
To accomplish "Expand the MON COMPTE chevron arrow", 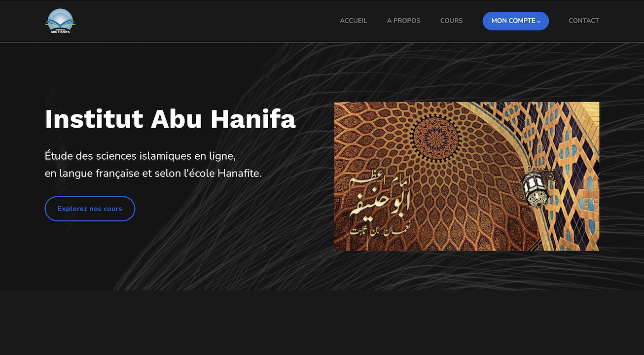I will 539,22.
